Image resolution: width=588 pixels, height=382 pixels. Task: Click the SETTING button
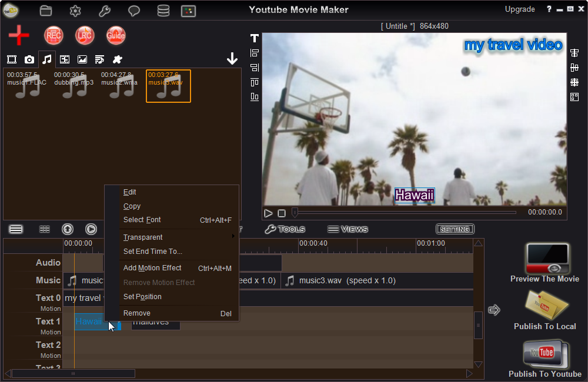click(455, 229)
